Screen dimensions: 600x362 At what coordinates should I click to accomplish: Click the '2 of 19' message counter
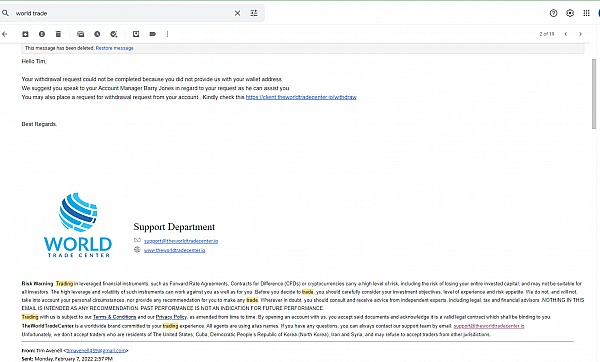547,34
